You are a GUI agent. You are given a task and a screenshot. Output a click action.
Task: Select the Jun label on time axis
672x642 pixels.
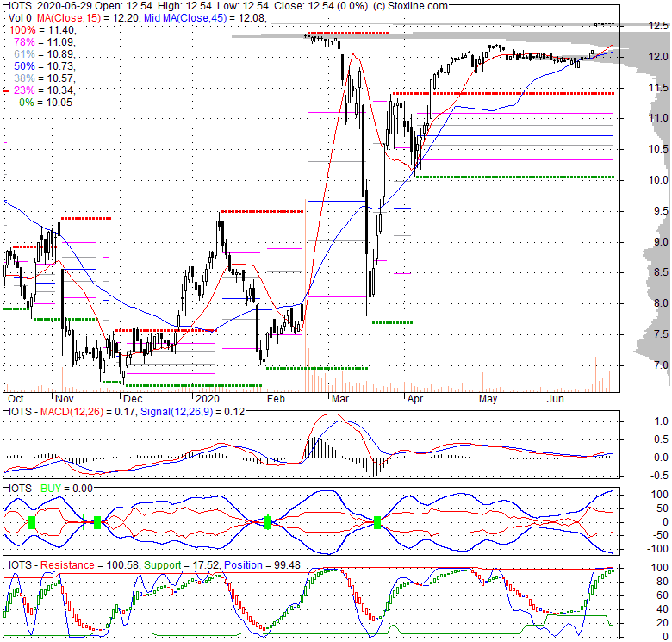coord(556,399)
